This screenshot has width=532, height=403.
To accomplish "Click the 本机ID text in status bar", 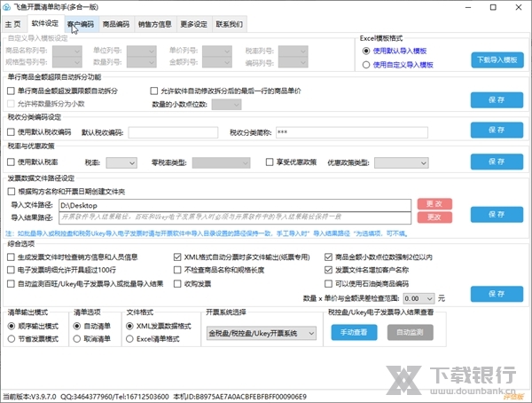I will click(239, 397).
